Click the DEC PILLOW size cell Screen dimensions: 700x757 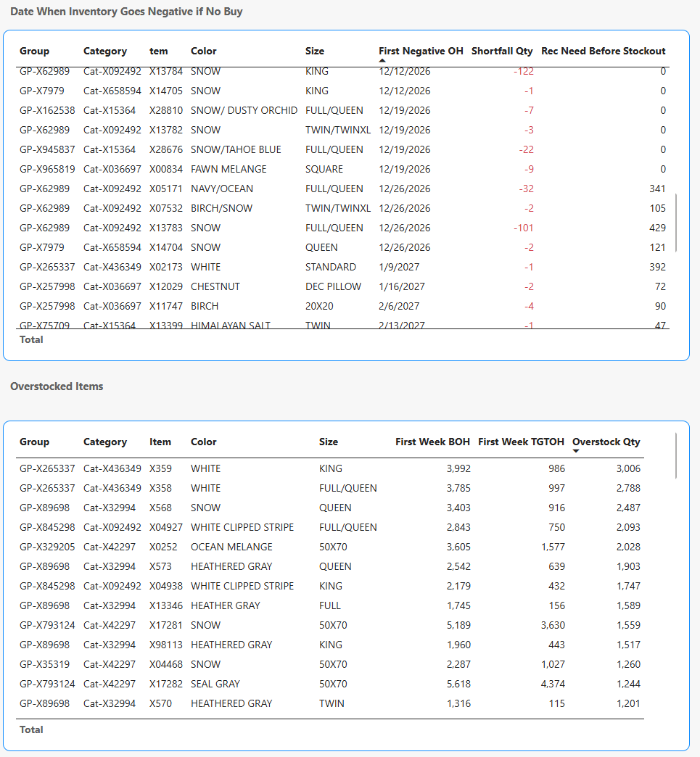(x=333, y=286)
